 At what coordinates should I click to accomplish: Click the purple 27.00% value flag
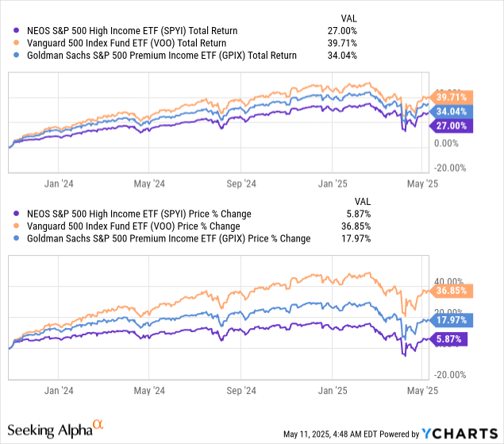[x=452, y=125]
